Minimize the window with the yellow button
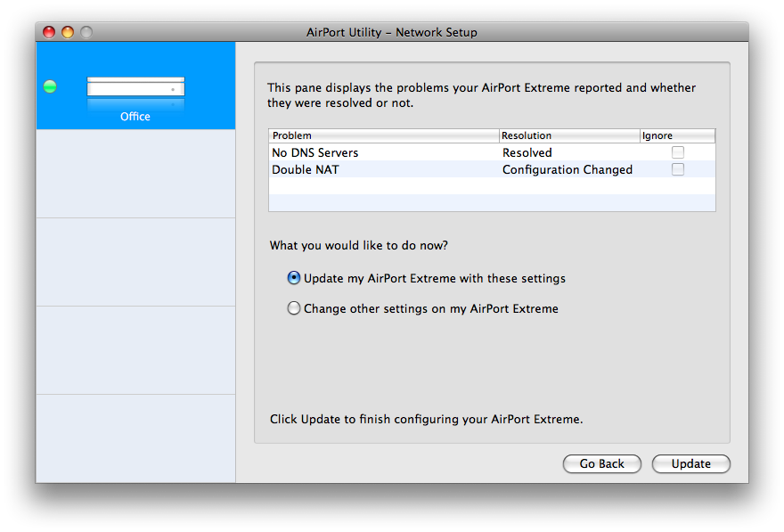Screen dimensions: 784x532 [x=68, y=32]
